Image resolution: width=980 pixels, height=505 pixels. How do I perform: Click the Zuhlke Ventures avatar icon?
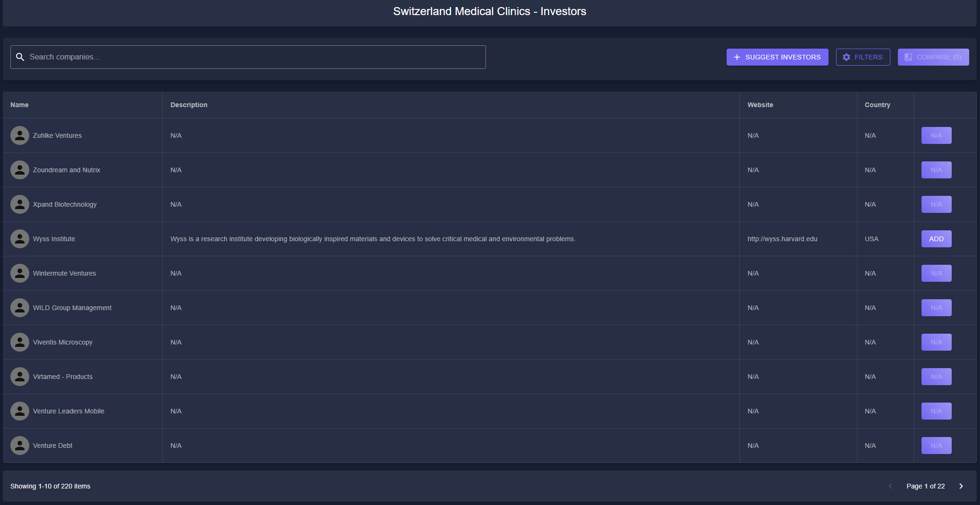[20, 135]
